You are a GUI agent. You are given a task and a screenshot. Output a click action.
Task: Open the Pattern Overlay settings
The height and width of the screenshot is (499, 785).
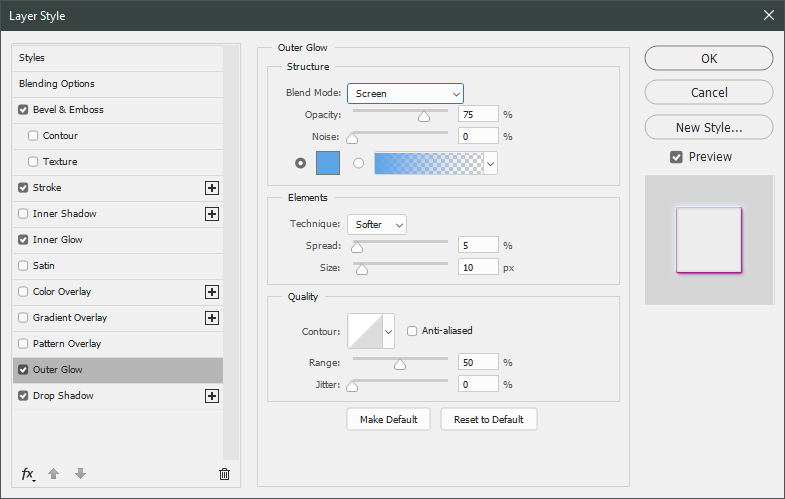click(x=66, y=344)
